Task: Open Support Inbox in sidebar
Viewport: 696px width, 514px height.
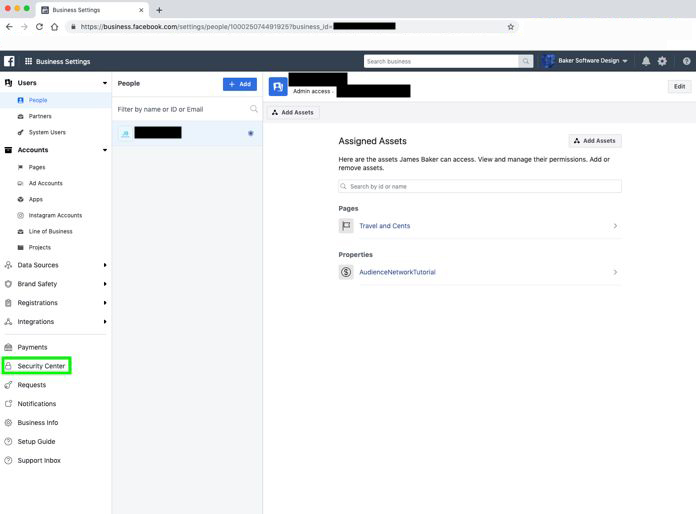Action: point(39,460)
